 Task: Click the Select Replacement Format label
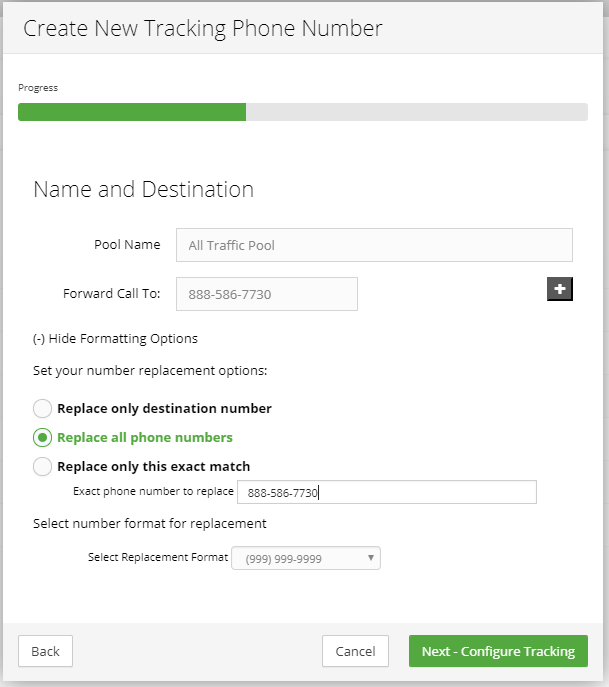point(158,558)
